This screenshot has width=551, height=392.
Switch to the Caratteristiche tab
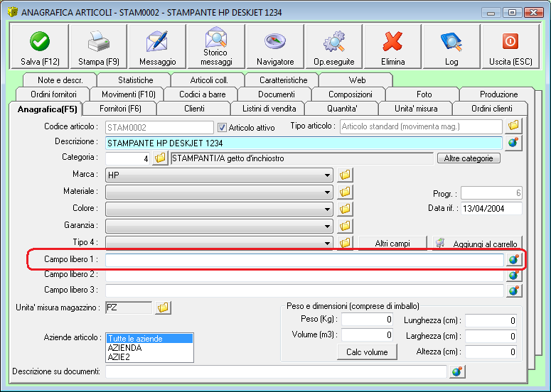point(283,80)
